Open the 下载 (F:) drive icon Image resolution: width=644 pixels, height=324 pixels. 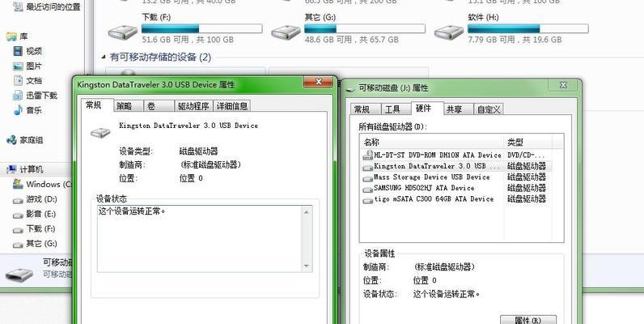[x=123, y=32]
